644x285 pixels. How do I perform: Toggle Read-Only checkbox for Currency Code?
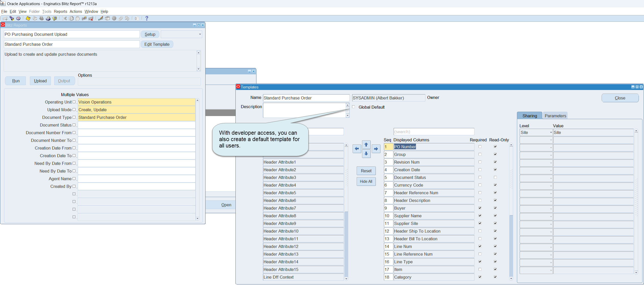click(x=495, y=185)
